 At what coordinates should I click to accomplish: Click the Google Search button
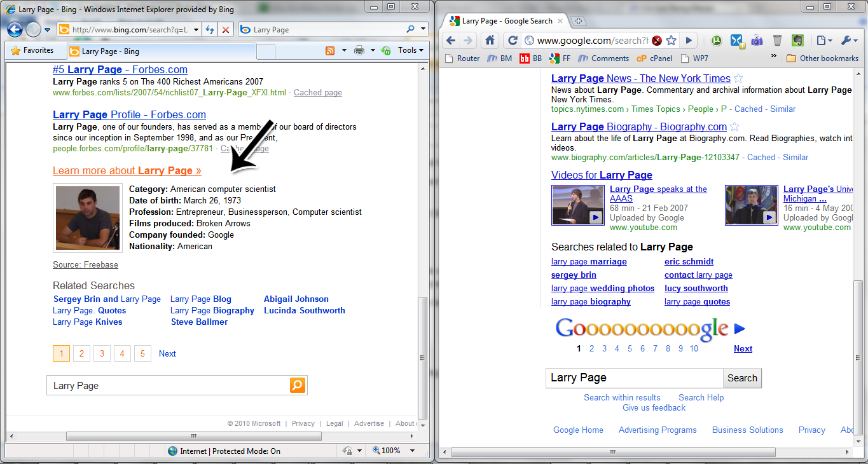742,378
